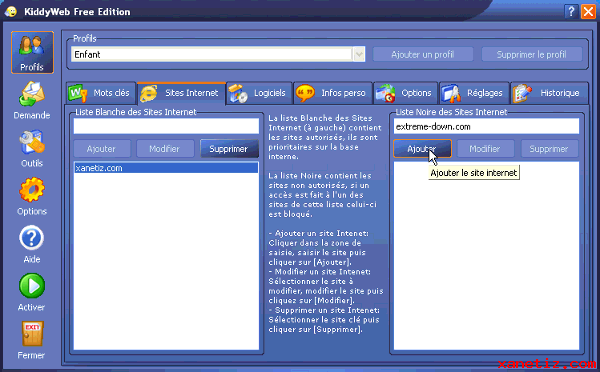600x372 pixels.
Task: Switch to the Mots clés tab
Action: pos(101,93)
